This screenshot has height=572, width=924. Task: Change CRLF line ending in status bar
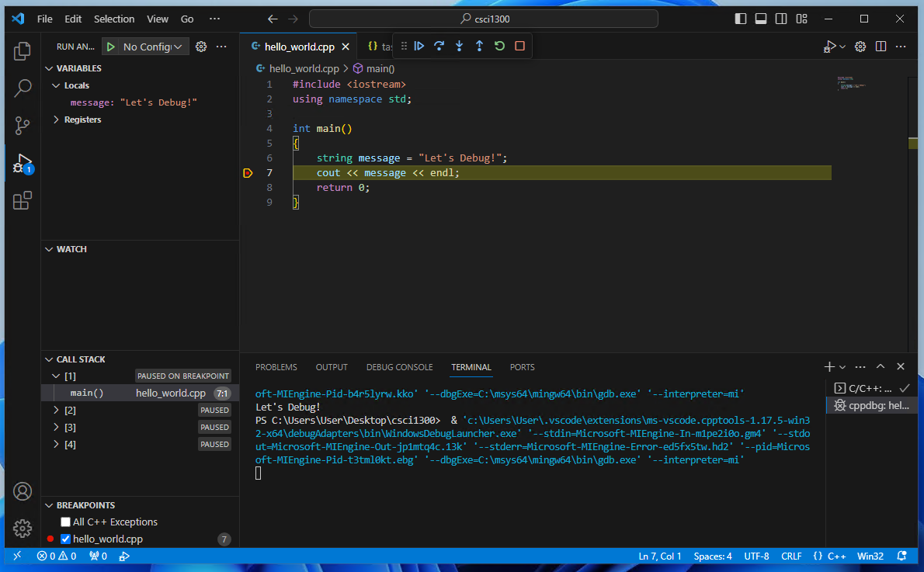pos(790,556)
